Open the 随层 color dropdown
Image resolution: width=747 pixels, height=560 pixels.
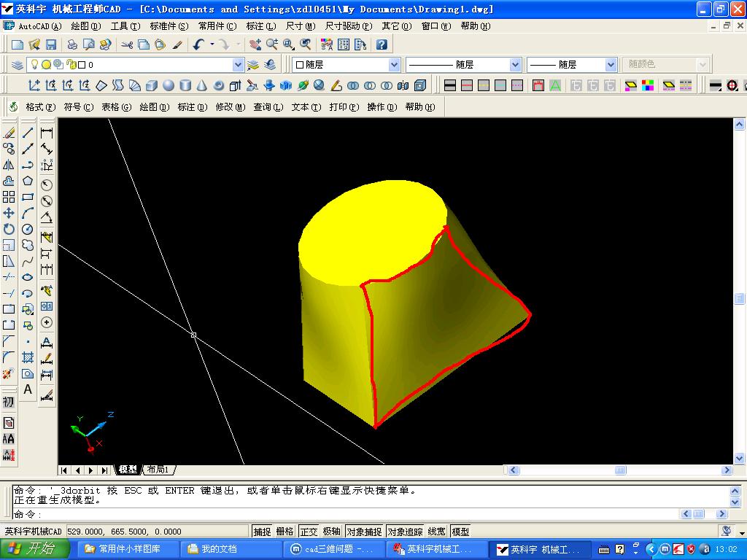(395, 65)
